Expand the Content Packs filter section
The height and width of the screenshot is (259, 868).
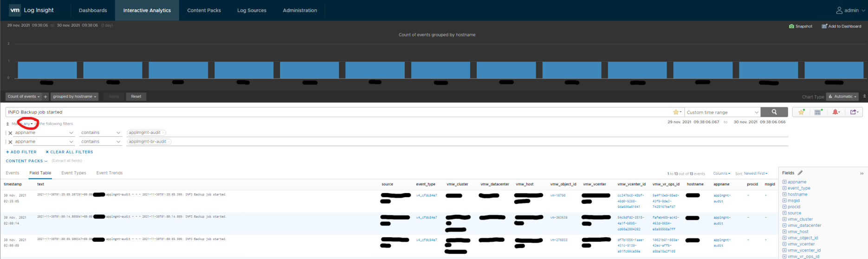point(26,161)
